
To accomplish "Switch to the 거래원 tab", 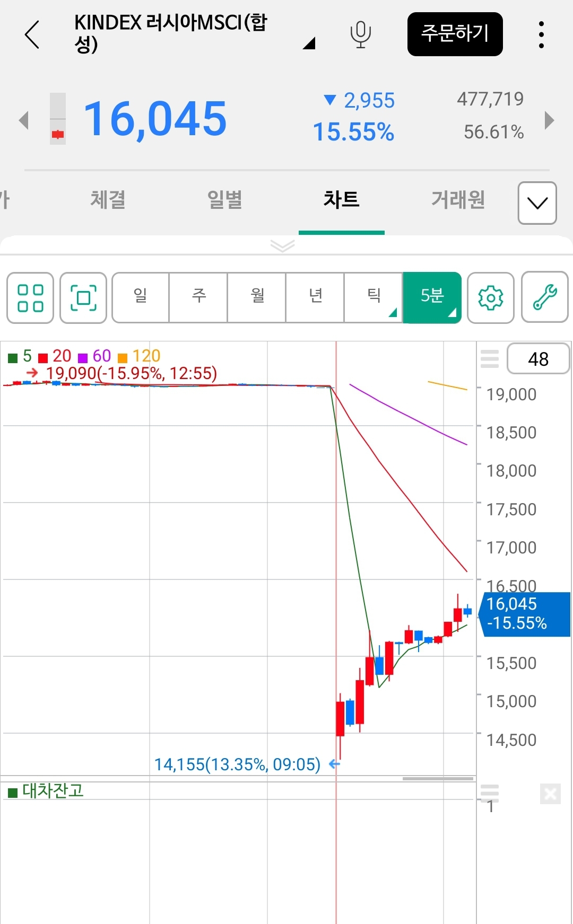I will [x=458, y=200].
